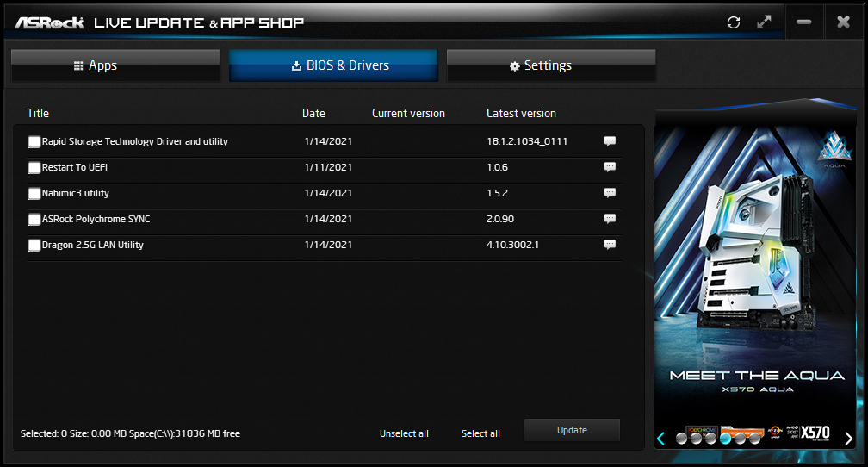Click the ASRock logo in the title bar

[49, 22]
